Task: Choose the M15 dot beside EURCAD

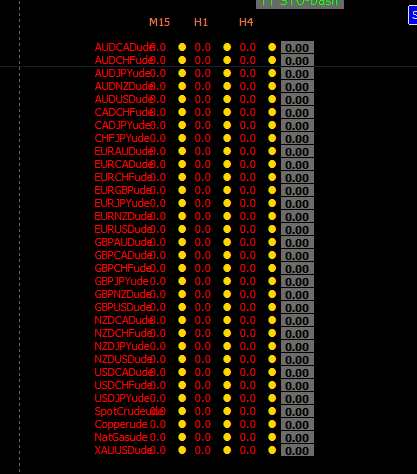Action: coord(182,164)
